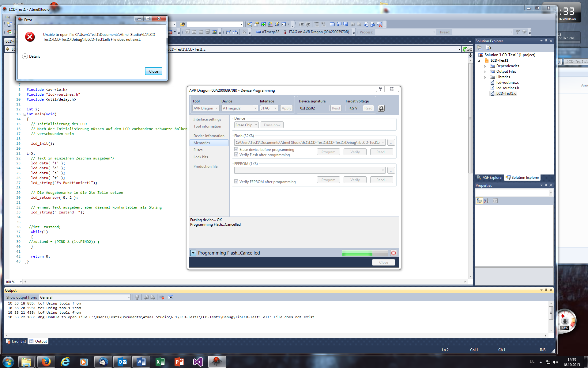Click Solution Explorer Properties toolbar icon
This screenshot has height=368, width=588.
(x=480, y=48)
